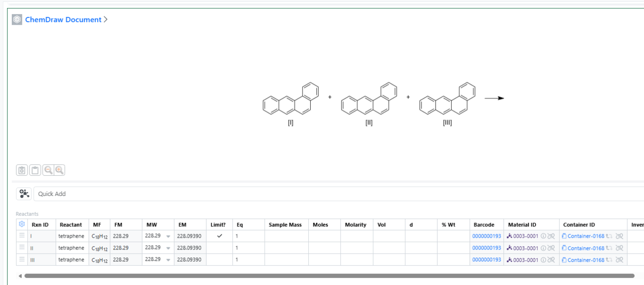Click barcode 0000000193 link in row I

pos(486,236)
